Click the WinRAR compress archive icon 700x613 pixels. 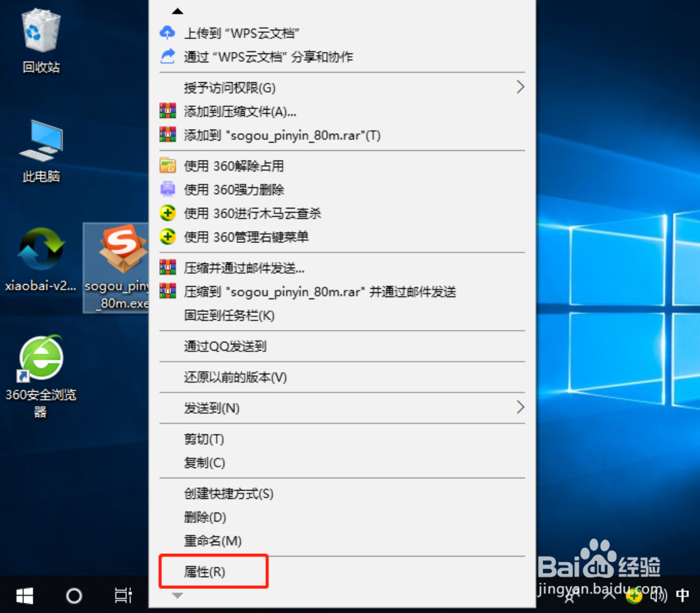click(167, 111)
